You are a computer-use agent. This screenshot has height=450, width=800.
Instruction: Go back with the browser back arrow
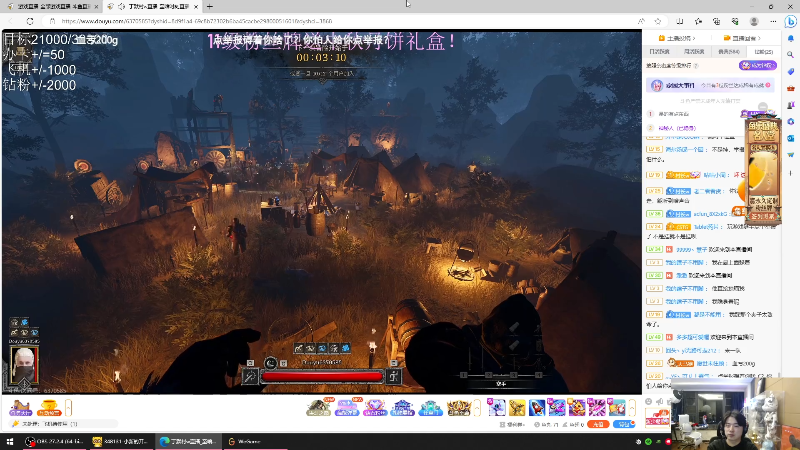(11, 21)
